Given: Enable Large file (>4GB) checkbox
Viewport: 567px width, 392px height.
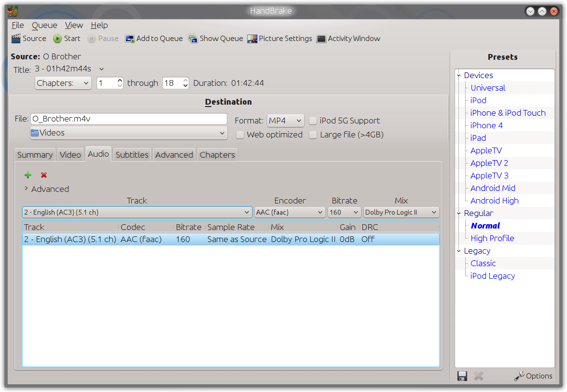Looking at the screenshot, I should click(313, 135).
